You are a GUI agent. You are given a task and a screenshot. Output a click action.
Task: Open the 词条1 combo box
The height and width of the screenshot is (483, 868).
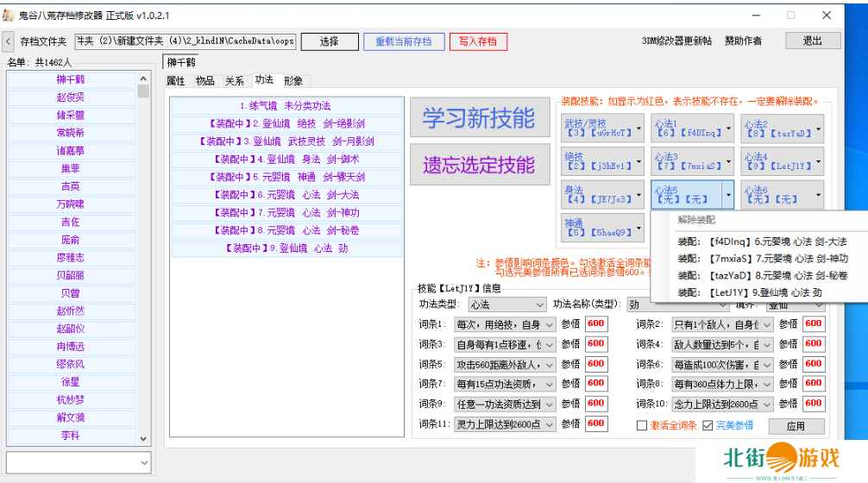coord(550,324)
